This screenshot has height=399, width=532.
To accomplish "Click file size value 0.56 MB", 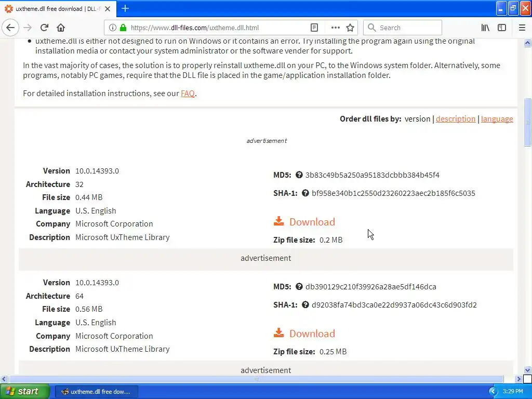I will click(89, 309).
